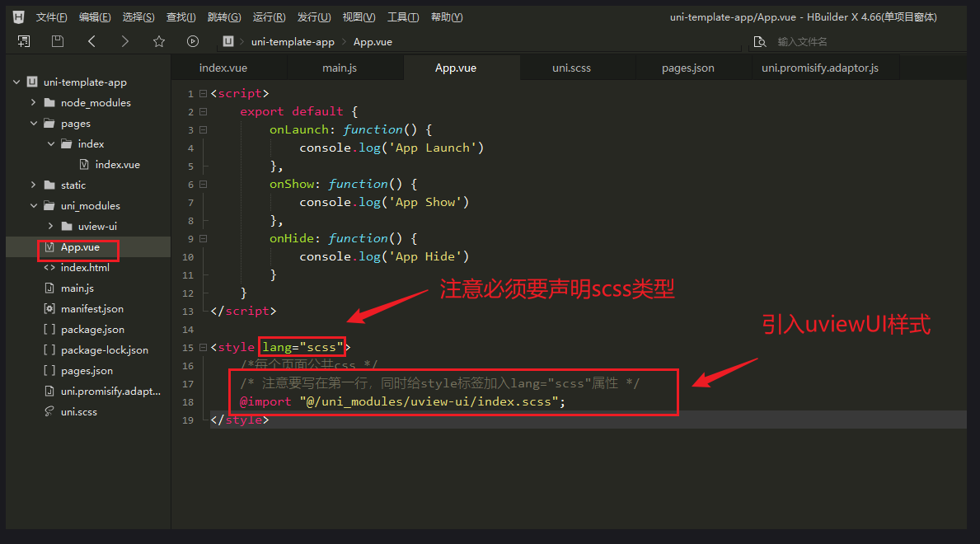
Task: Go forward with the right arrow icon
Action: [125, 41]
